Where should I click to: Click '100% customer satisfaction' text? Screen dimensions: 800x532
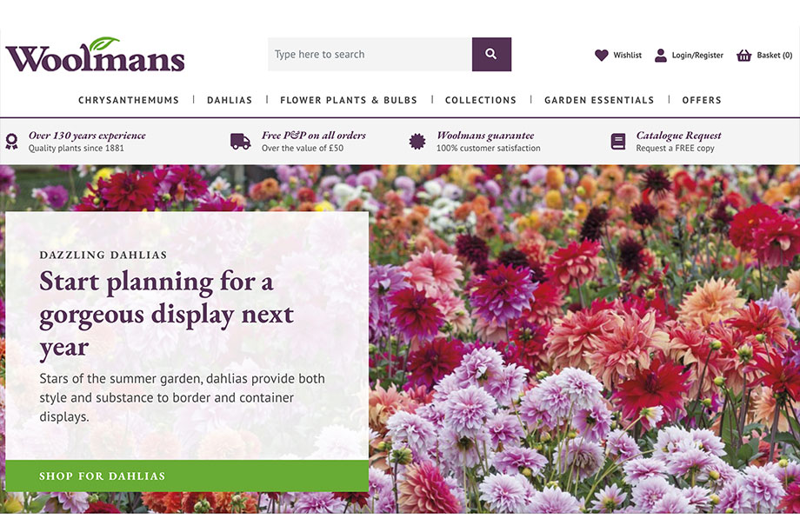(489, 148)
